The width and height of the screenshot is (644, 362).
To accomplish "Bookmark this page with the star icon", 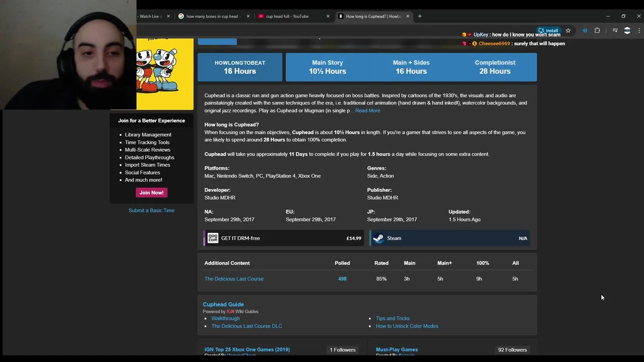I will [568, 31].
